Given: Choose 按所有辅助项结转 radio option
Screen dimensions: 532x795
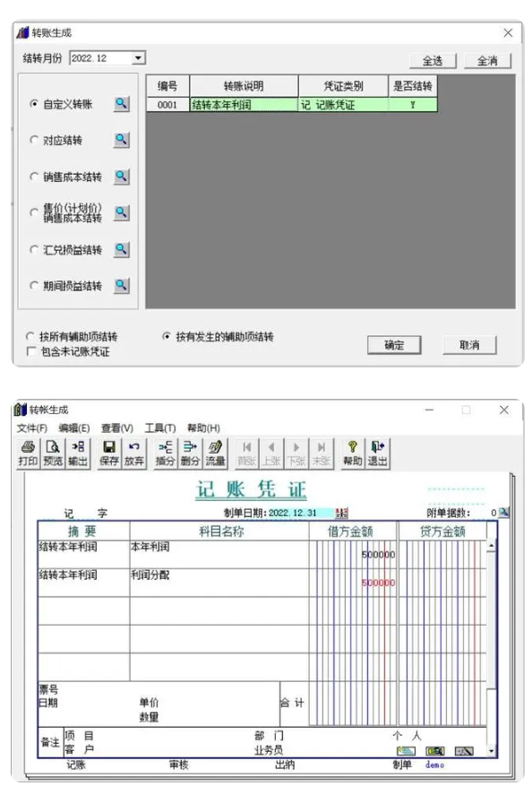Looking at the screenshot, I should [x=30, y=336].
